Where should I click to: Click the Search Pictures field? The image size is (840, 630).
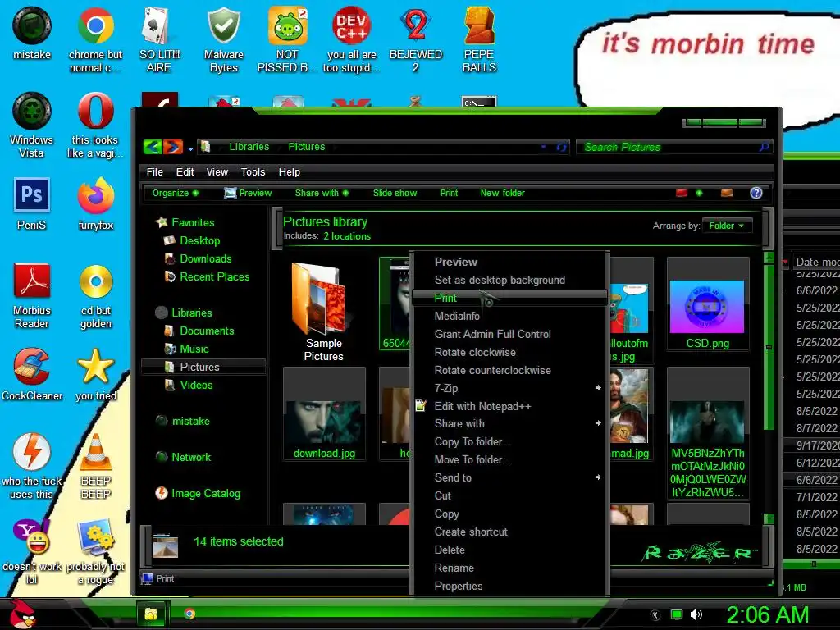[x=669, y=147]
